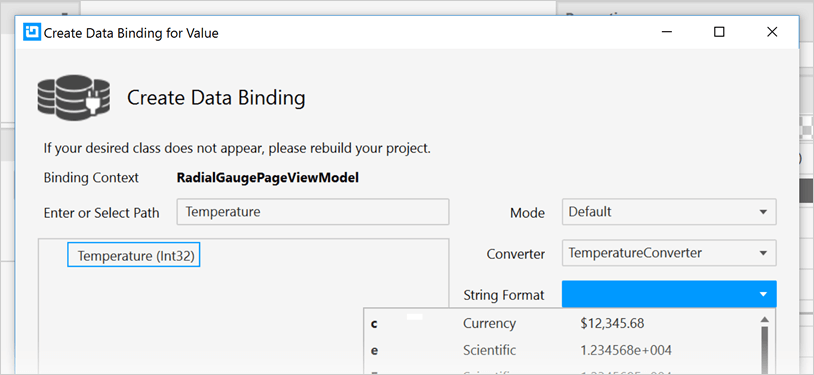Open the Converter dropdown showing TemperatureConverter
The image size is (814, 375).
(x=669, y=253)
